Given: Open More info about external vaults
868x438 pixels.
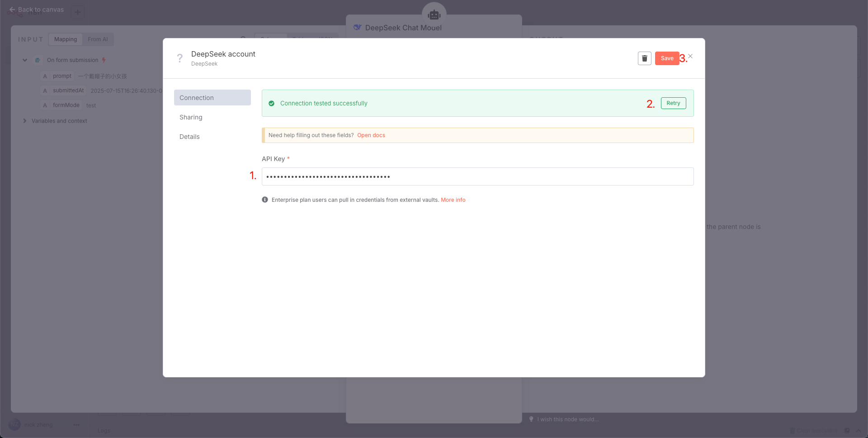Looking at the screenshot, I should point(453,200).
